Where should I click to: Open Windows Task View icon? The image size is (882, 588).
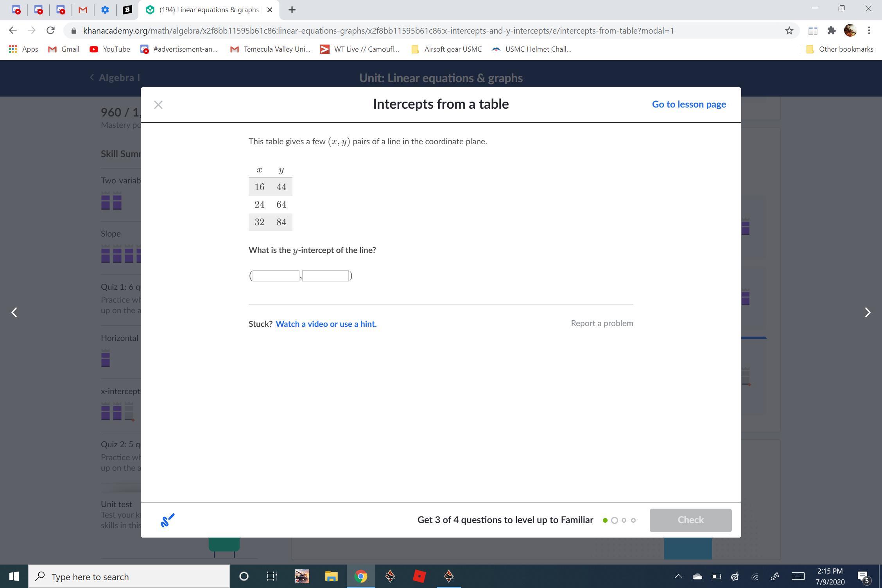coord(272,576)
